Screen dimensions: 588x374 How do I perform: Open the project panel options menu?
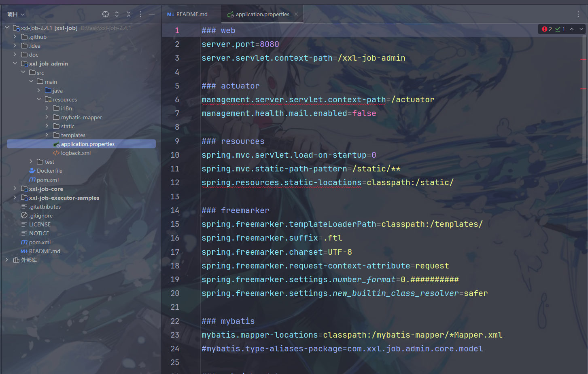click(140, 14)
